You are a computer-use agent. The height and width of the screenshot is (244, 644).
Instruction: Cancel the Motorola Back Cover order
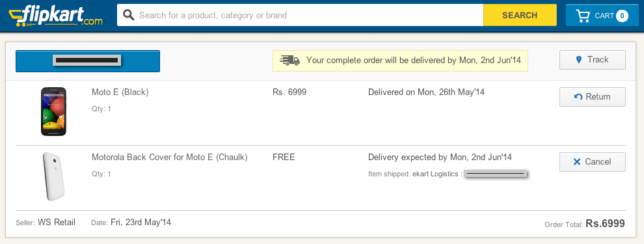(592, 162)
